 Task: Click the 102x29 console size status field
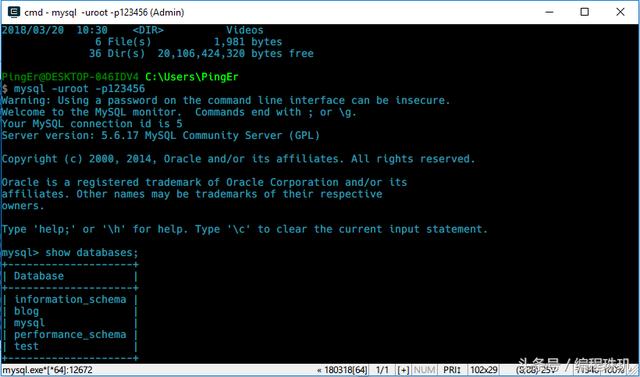[x=484, y=370]
